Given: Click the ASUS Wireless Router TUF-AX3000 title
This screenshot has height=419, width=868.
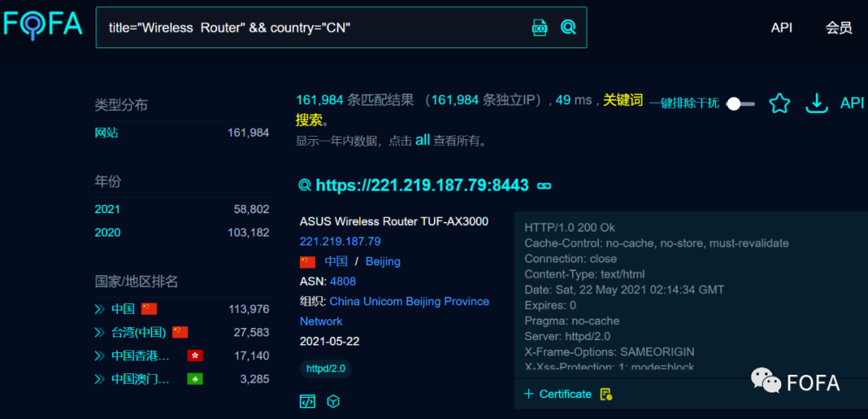Looking at the screenshot, I should [394, 222].
